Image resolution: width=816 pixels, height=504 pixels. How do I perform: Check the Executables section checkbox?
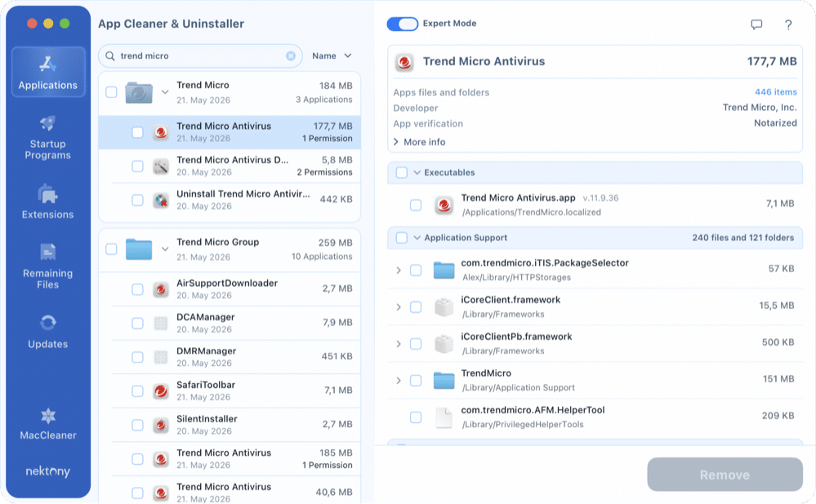[401, 172]
